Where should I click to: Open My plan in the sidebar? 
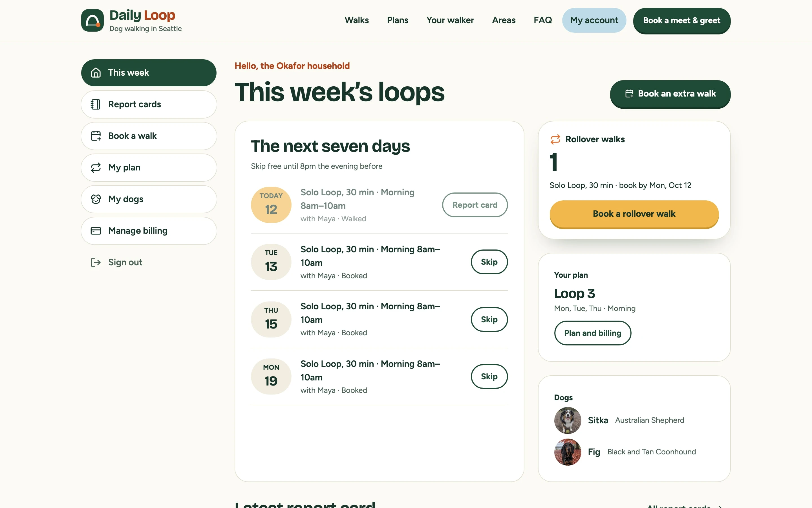pyautogui.click(x=149, y=167)
